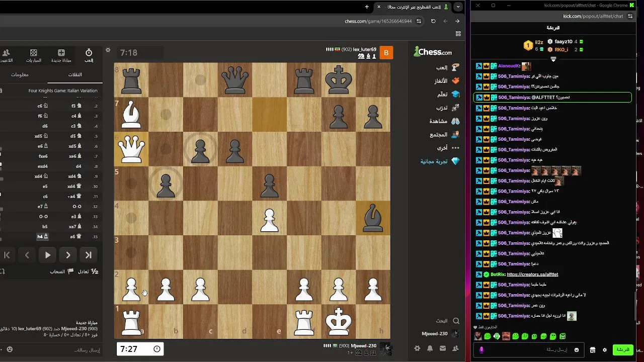
Task: Open the creators.sa/alfttet link in chat
Action: 532,275
